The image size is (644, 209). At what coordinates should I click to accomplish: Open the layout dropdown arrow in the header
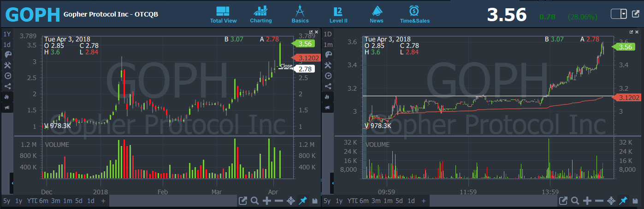click(x=624, y=14)
